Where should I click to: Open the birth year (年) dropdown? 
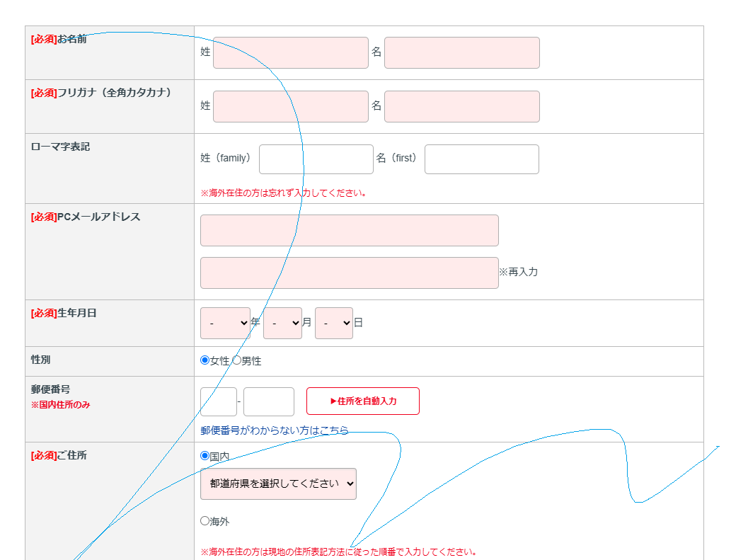225,323
